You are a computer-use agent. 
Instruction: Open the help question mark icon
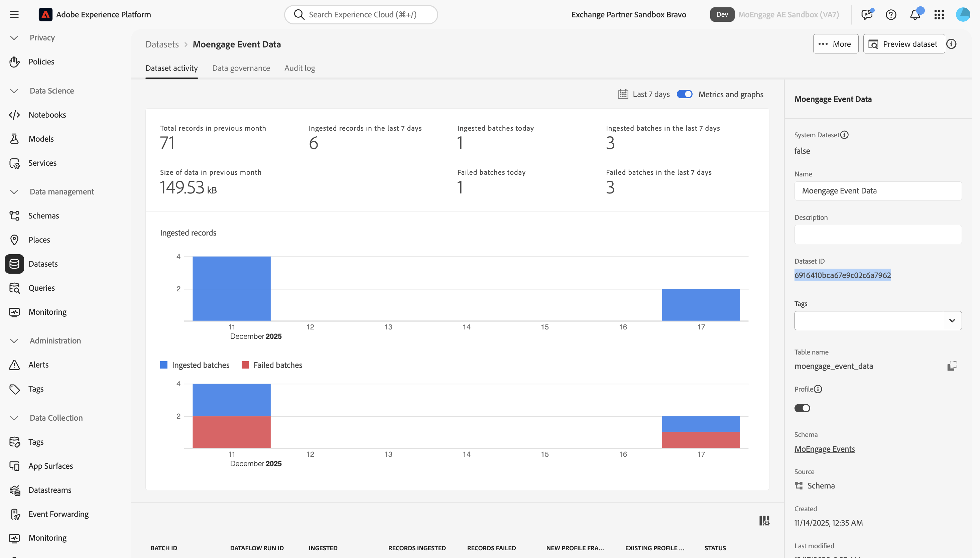[x=891, y=15]
